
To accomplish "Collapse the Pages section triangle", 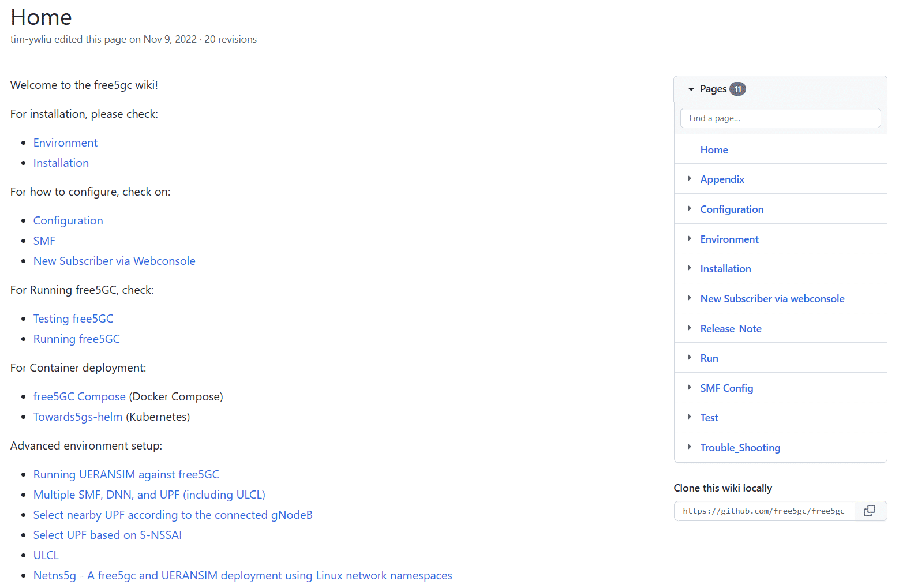I will coord(691,89).
